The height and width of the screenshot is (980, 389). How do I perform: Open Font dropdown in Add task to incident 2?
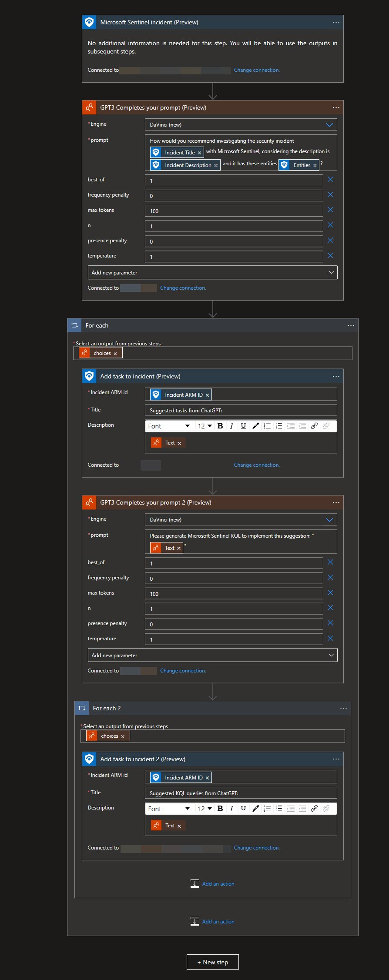(169, 809)
